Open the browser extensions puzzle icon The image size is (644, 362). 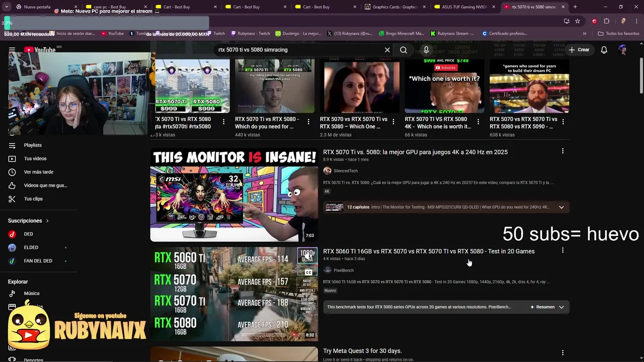pyautogui.click(x=606, y=21)
